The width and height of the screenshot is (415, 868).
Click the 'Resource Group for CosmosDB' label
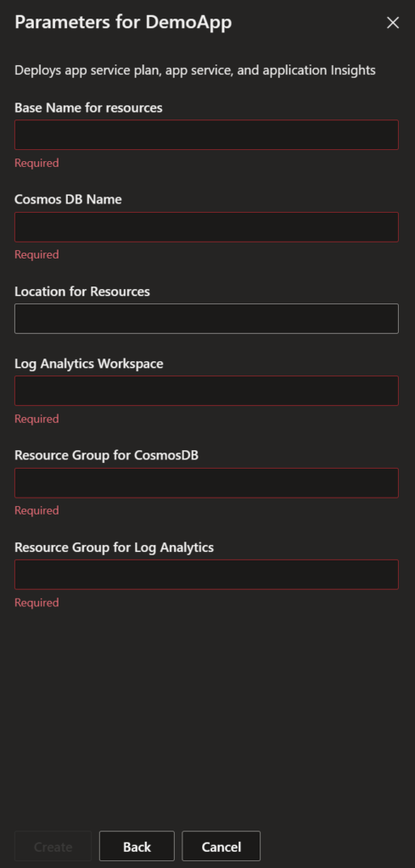[x=106, y=455]
